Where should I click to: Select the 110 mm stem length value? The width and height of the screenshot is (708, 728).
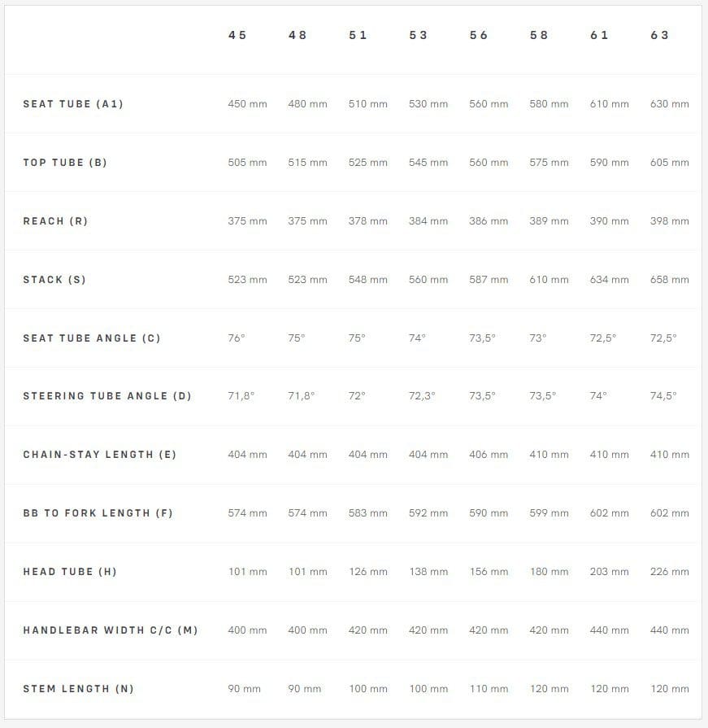click(x=489, y=689)
